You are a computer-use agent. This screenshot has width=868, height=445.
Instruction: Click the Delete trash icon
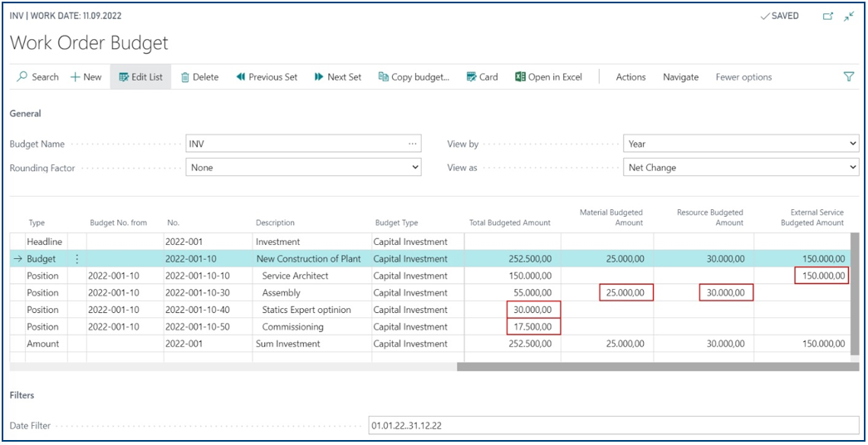tap(185, 77)
